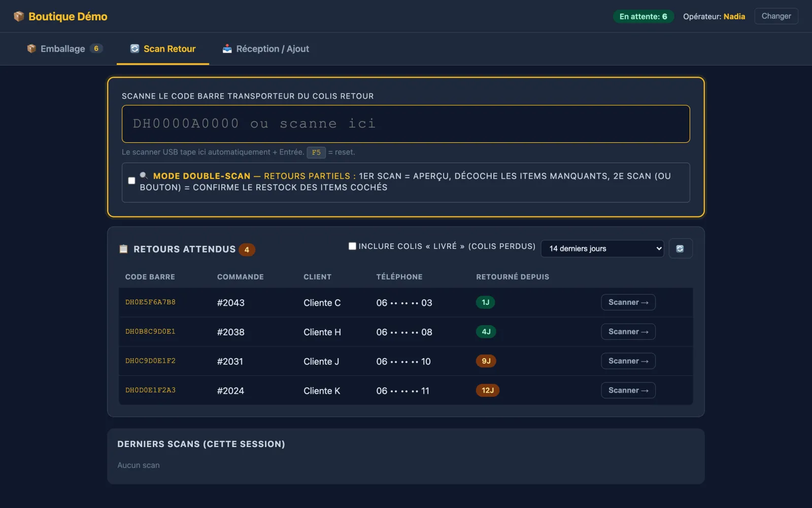Click the green 4J age badge
This screenshot has width=812, height=508.
(x=486, y=332)
